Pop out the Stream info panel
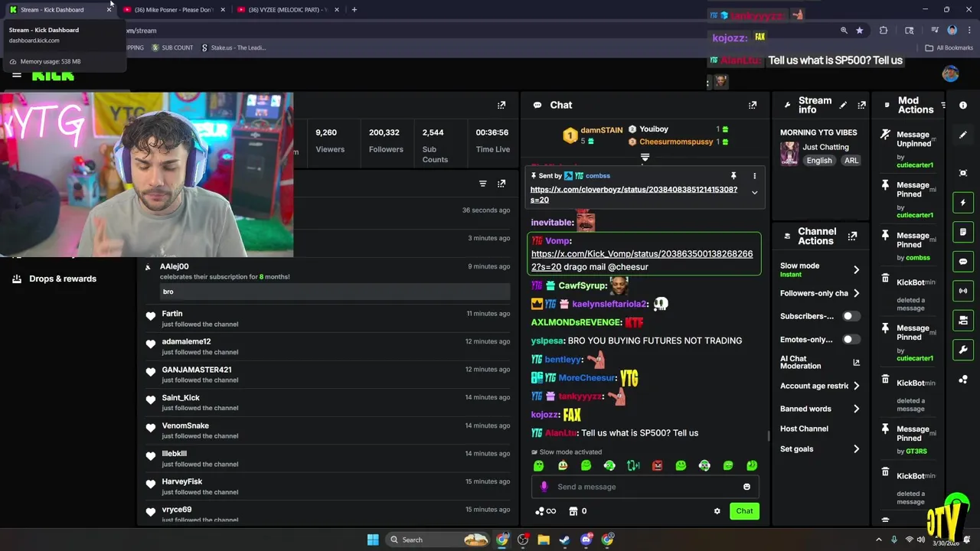The image size is (980, 551). [x=861, y=105]
